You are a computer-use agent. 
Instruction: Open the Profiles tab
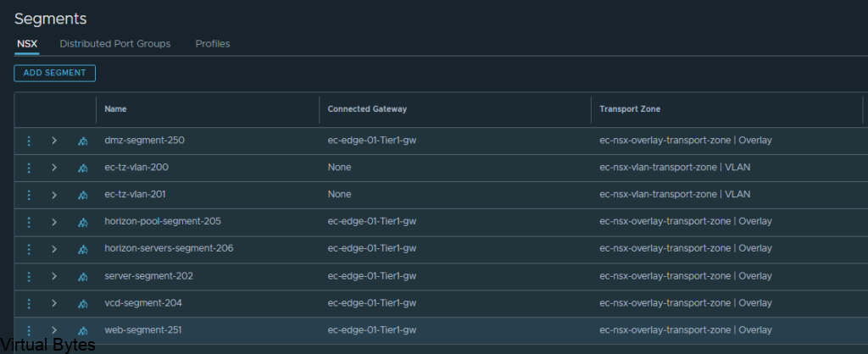(x=213, y=44)
